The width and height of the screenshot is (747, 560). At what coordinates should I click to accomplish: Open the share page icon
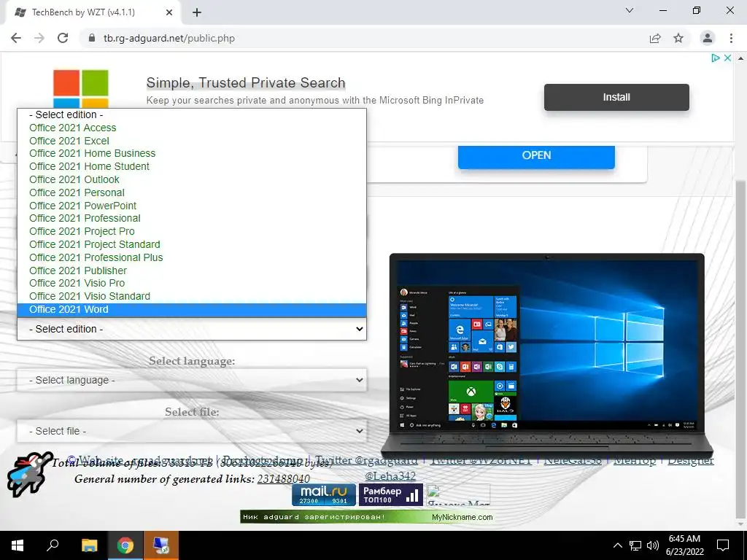pos(655,38)
